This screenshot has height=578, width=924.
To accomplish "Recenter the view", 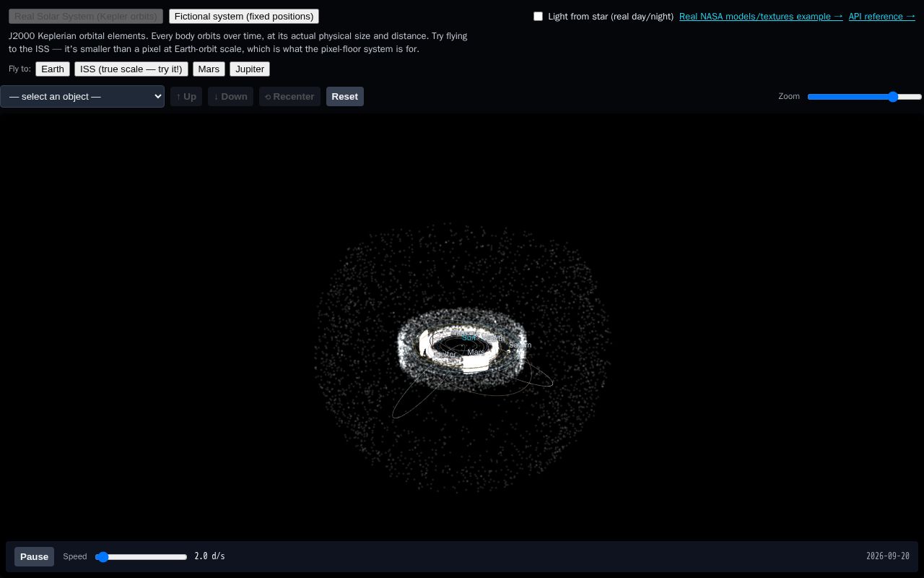I will point(289,96).
